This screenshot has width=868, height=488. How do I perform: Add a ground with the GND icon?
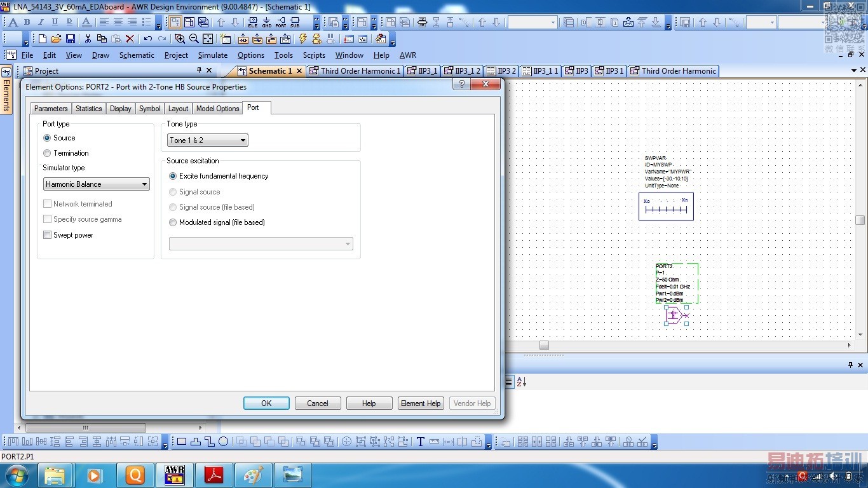[x=267, y=22]
